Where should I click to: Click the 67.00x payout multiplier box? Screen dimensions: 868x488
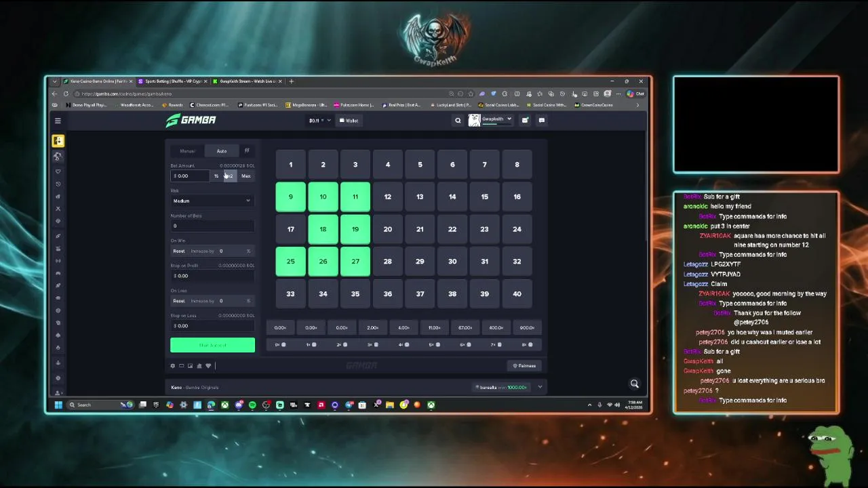pos(465,327)
